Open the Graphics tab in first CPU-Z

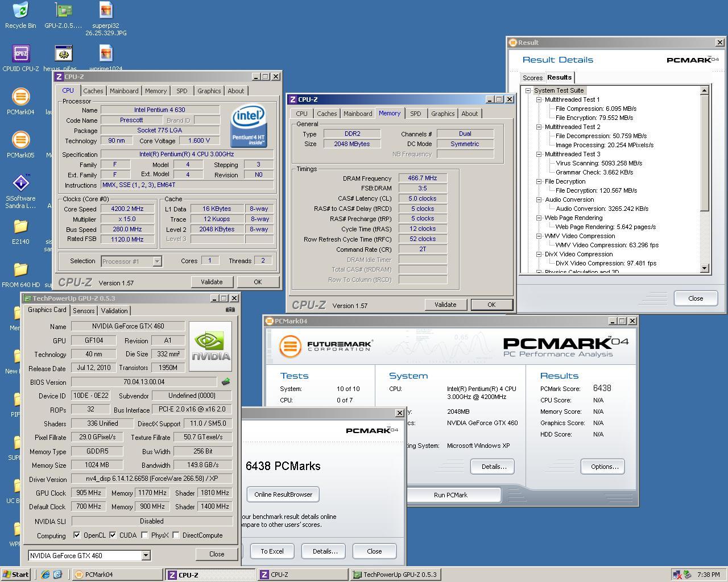(209, 91)
